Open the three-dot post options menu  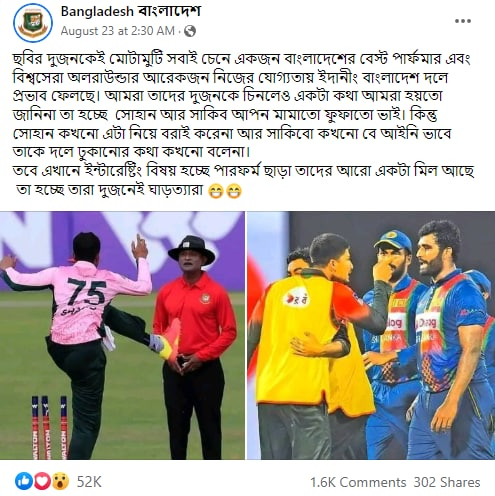pyautogui.click(x=463, y=21)
